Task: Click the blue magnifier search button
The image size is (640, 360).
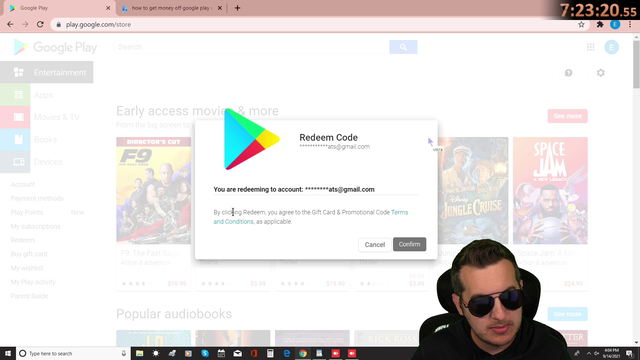Action: point(403,47)
